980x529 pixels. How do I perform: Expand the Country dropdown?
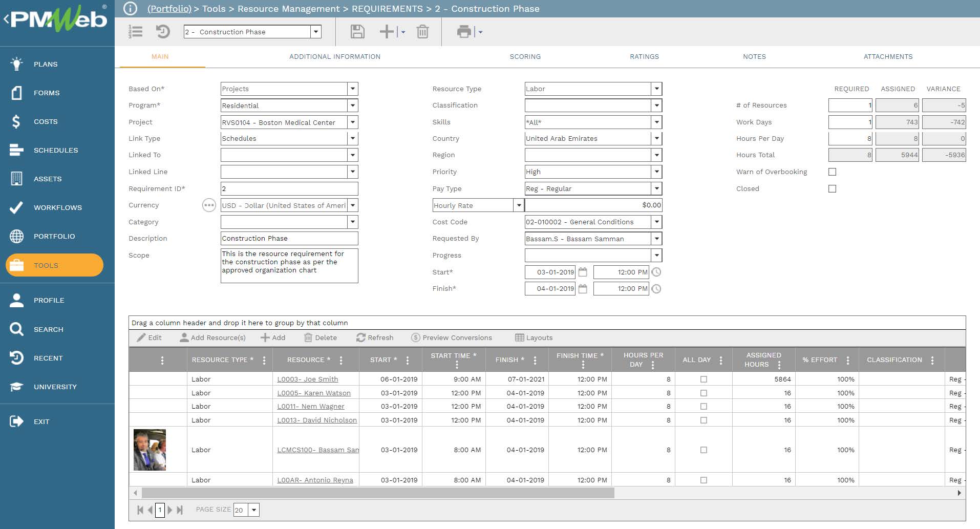656,138
